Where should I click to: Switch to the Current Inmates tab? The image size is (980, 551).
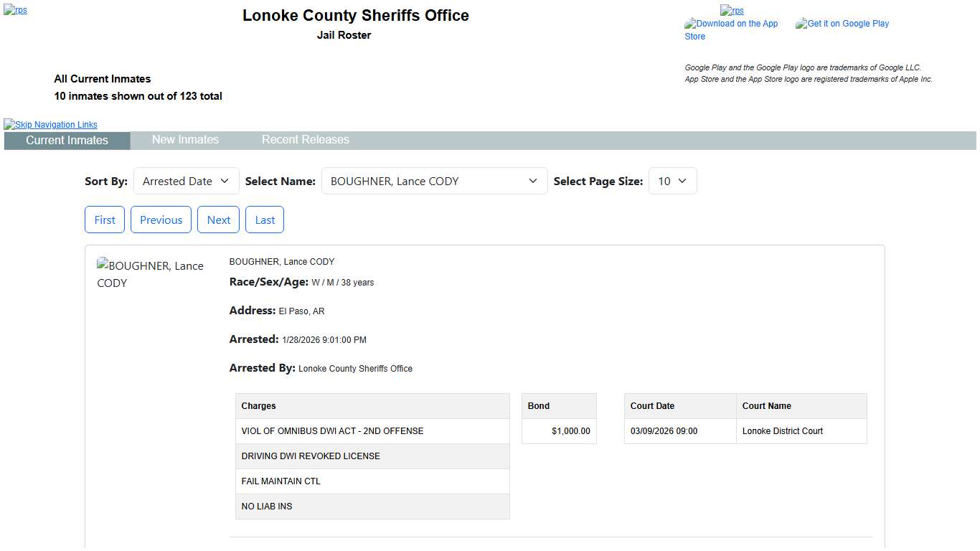click(67, 140)
